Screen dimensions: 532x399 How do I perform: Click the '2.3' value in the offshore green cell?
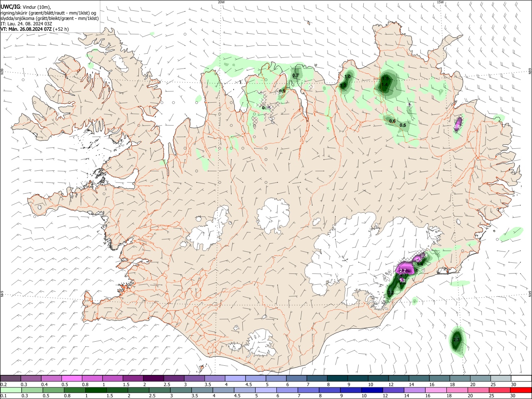click(x=456, y=340)
